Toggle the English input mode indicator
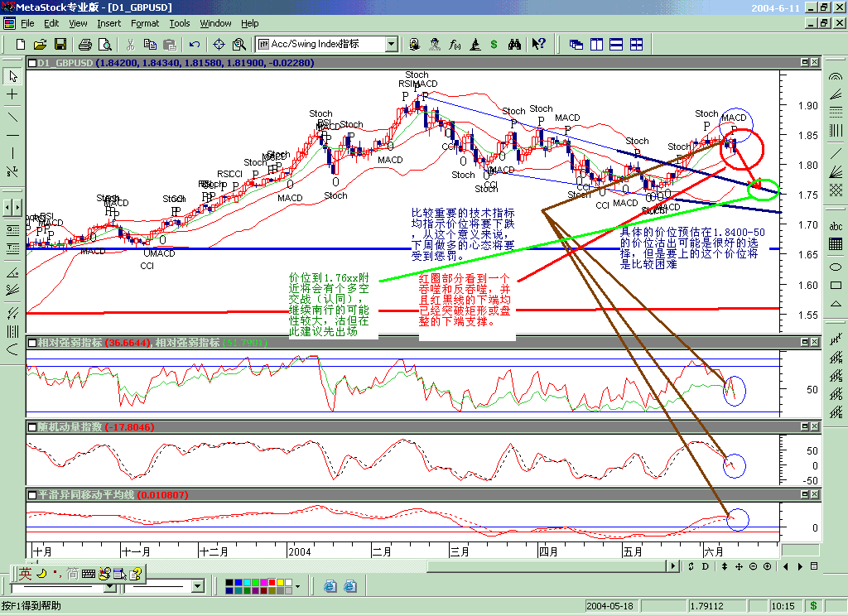The height and width of the screenshot is (616, 848). click(x=26, y=573)
